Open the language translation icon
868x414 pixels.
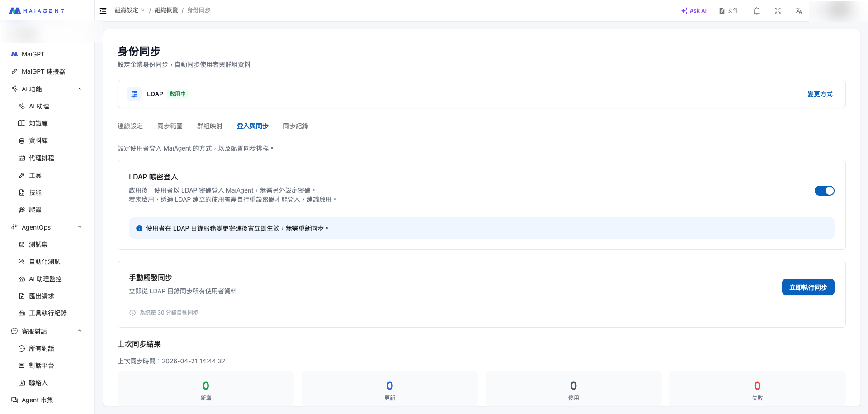[798, 11]
